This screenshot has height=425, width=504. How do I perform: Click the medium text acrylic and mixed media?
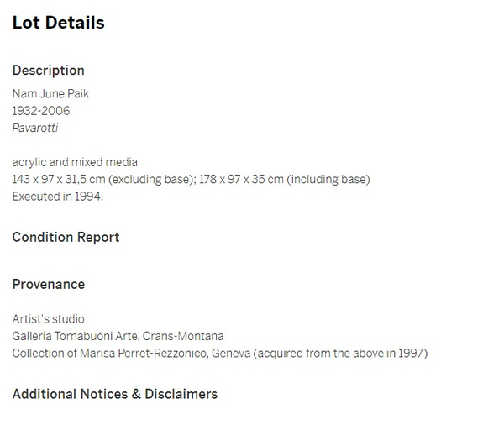point(75,162)
